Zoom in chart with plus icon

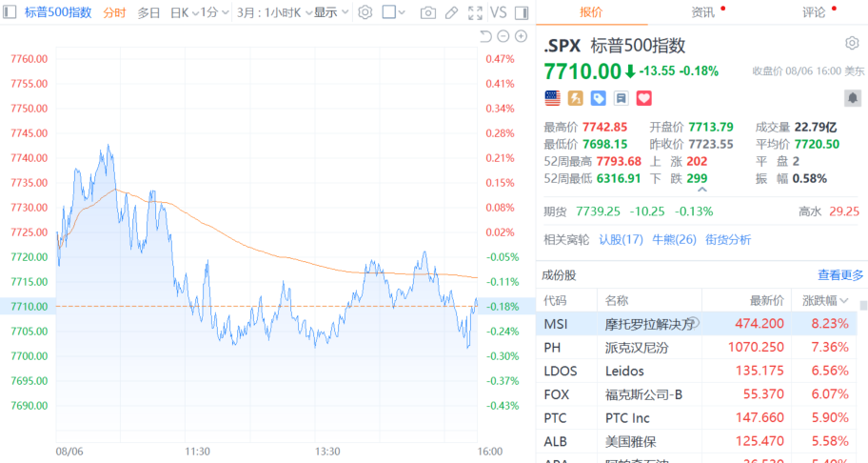[x=521, y=36]
